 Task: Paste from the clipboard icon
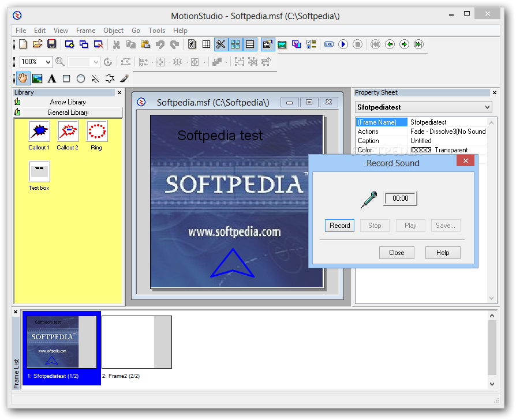[145, 44]
